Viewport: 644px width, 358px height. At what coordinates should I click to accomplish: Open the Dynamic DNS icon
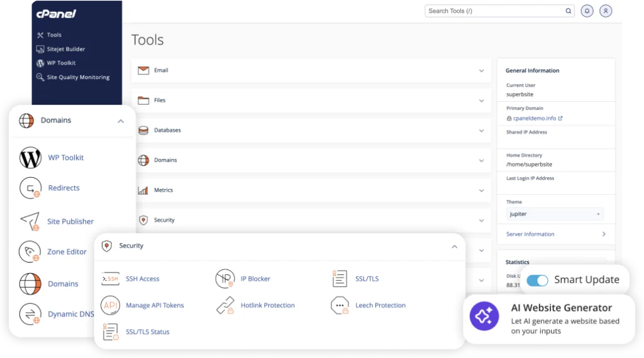pos(30,314)
